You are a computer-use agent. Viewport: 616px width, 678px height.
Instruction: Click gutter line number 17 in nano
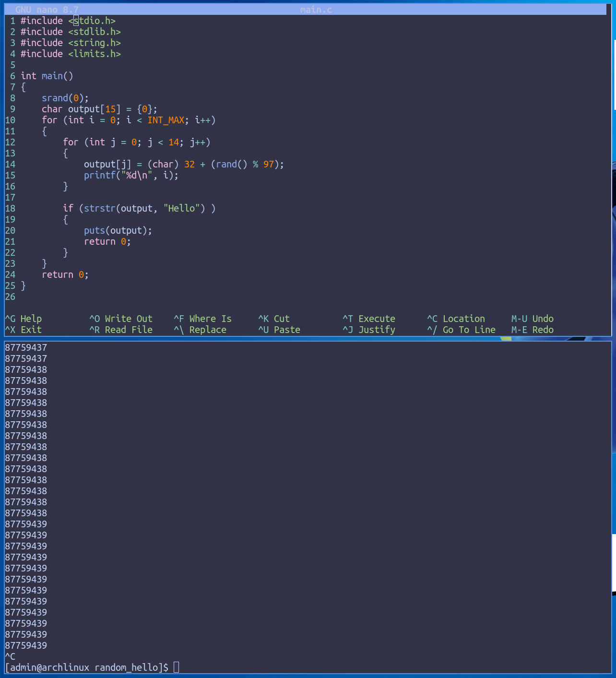[x=11, y=197]
